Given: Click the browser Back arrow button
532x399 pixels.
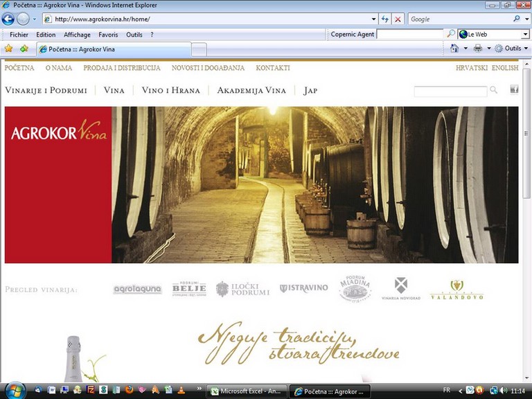Looking at the screenshot, I should click(8, 19).
